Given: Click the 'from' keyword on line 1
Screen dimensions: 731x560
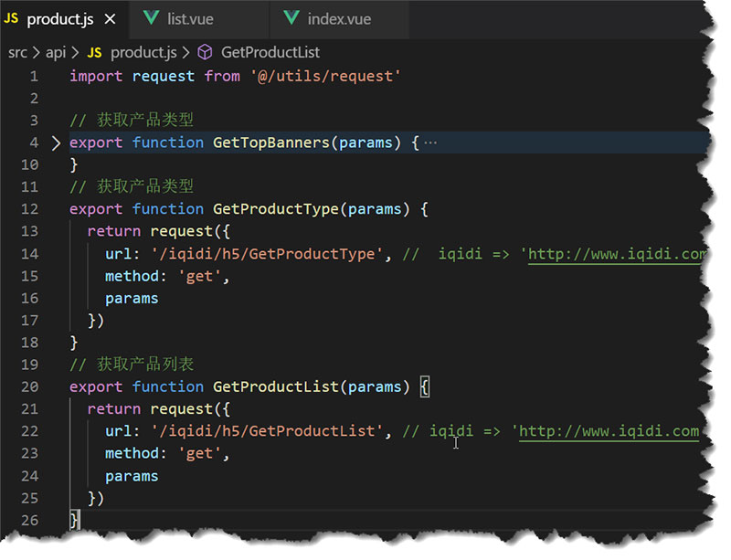Looking at the screenshot, I should (x=222, y=77).
